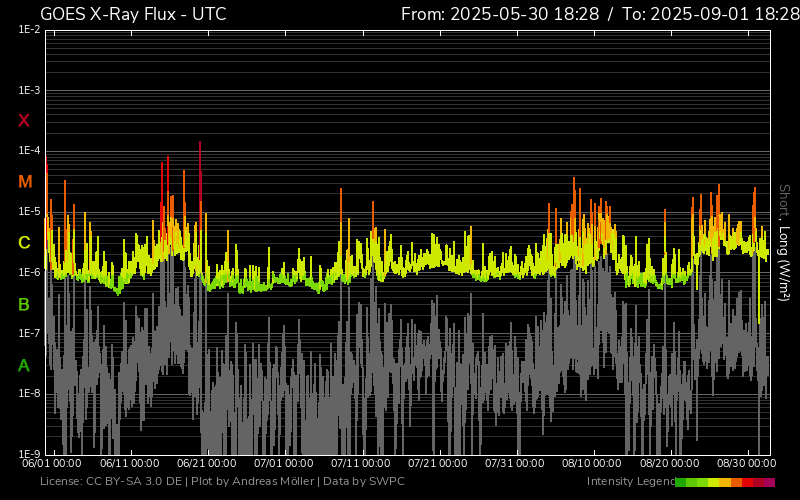Screen dimensions: 800x500
Task: Click the GOES X-Ray Flux - UTC title
Action: [133, 14]
